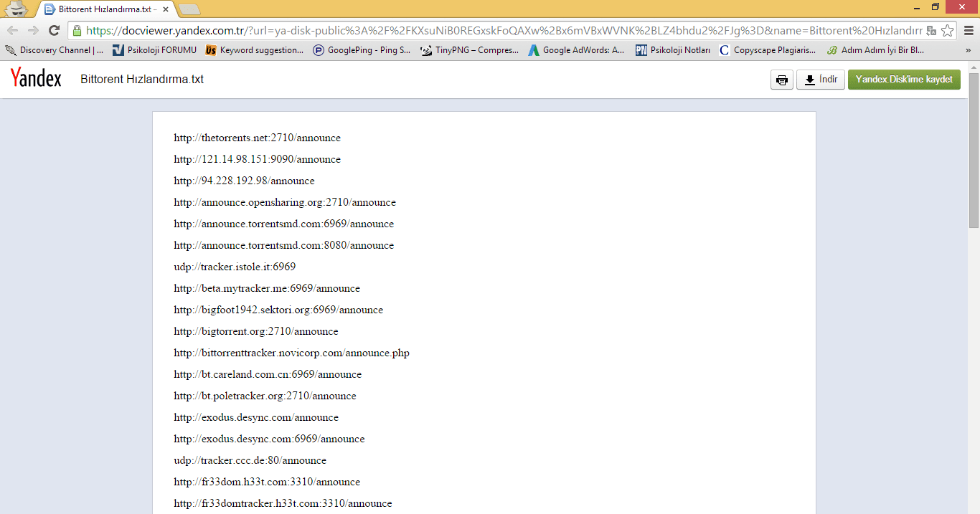The image size is (980, 514).
Task: Click line fr33domtracker.h33t.com:3310/announce
Action: [x=283, y=503]
